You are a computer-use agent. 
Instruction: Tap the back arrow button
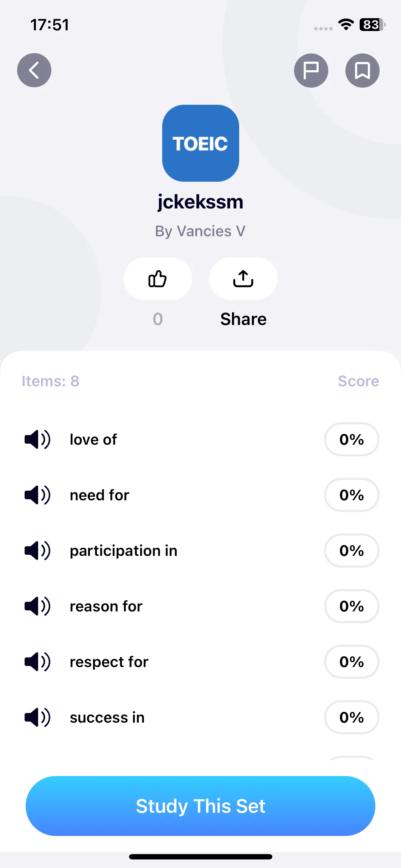click(x=34, y=70)
